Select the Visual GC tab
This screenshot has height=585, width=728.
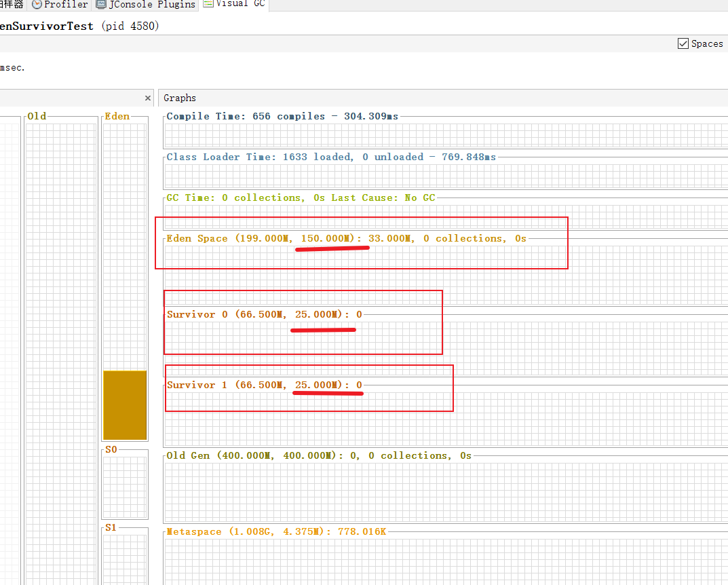234,4
